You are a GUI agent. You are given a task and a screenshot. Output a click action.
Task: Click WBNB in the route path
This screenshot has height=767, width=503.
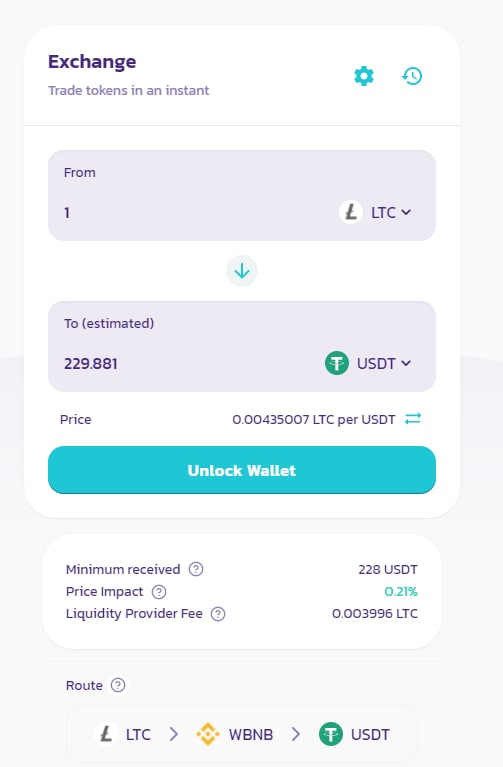251,734
